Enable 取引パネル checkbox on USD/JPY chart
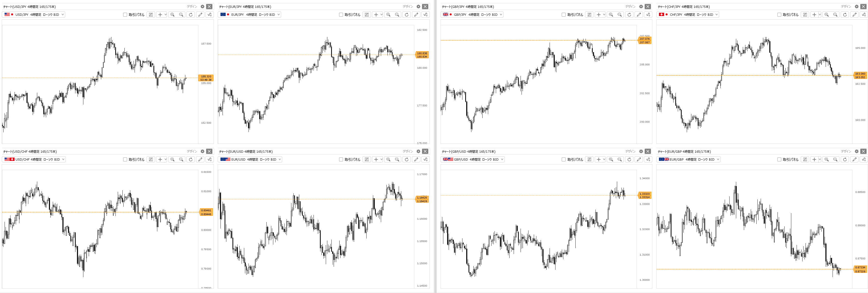Screen dimensions: 868x293 [125, 15]
